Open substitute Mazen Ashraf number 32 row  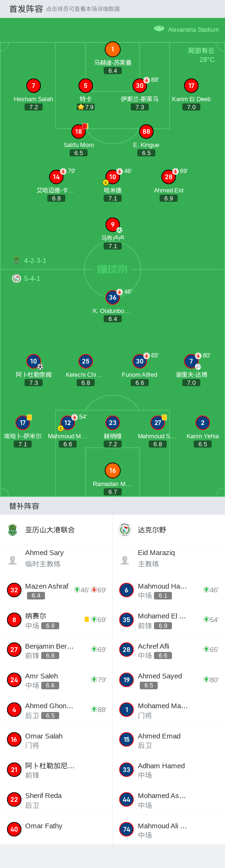56,590
